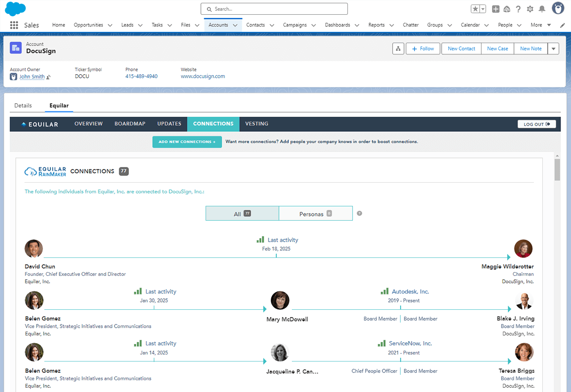Screen dimensions: 571x392
Task: Click the change owner icon after John Smith
Action: coord(49,77)
